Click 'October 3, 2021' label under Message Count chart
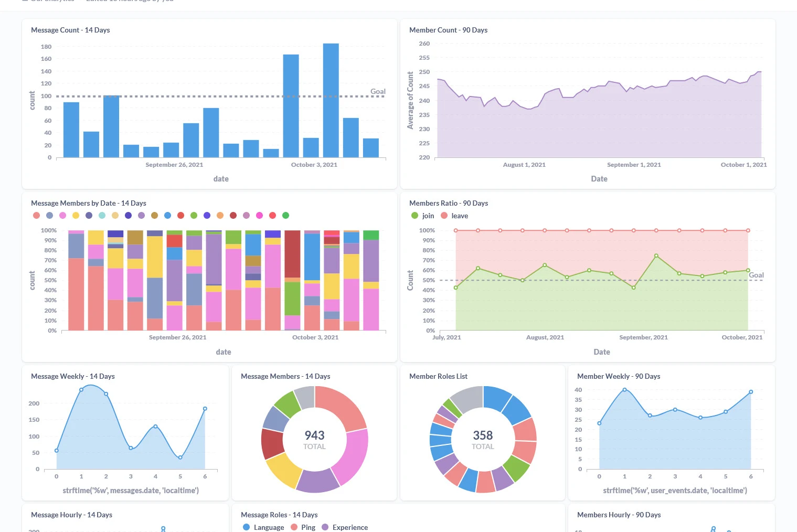This screenshot has height=532, width=797. click(314, 165)
